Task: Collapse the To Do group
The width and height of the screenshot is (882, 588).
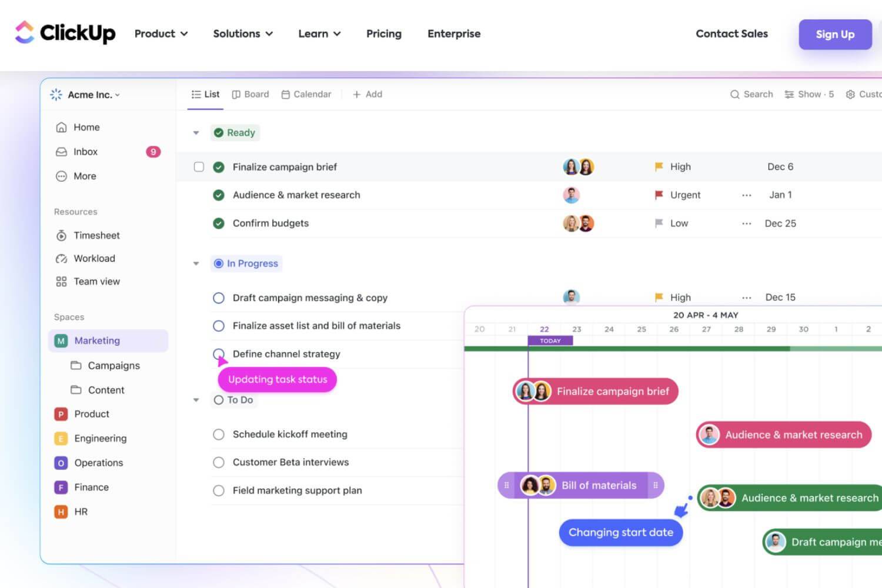Action: (196, 400)
